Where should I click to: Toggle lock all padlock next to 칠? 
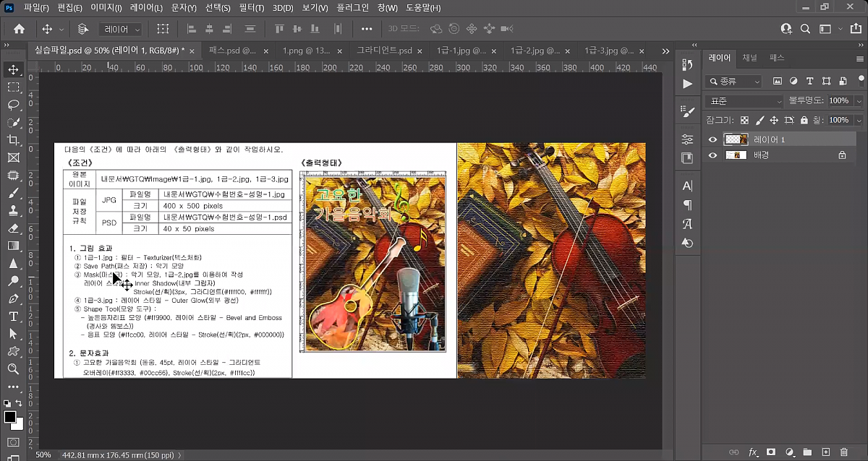point(803,120)
